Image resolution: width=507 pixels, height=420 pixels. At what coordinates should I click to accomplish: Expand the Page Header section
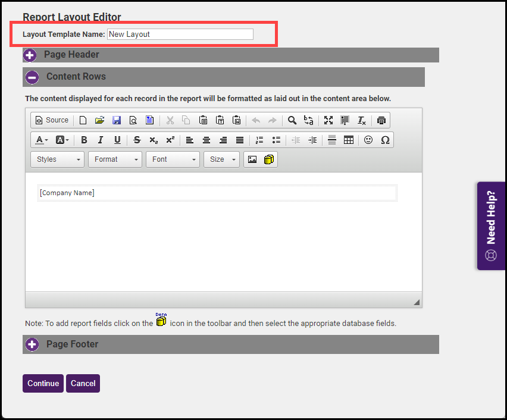(x=30, y=55)
